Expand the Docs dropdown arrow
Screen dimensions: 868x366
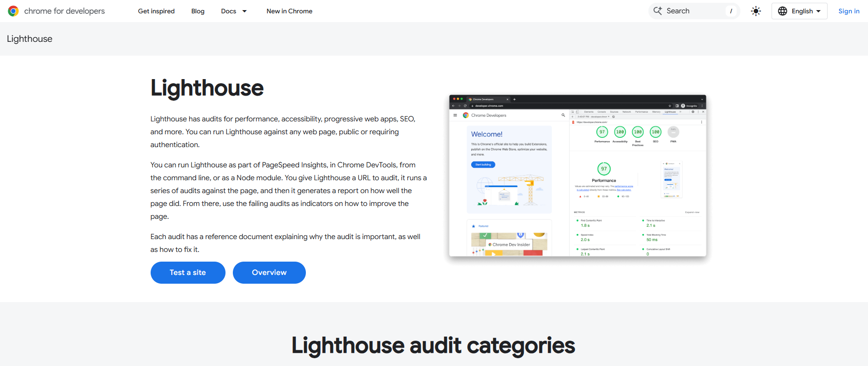click(244, 11)
